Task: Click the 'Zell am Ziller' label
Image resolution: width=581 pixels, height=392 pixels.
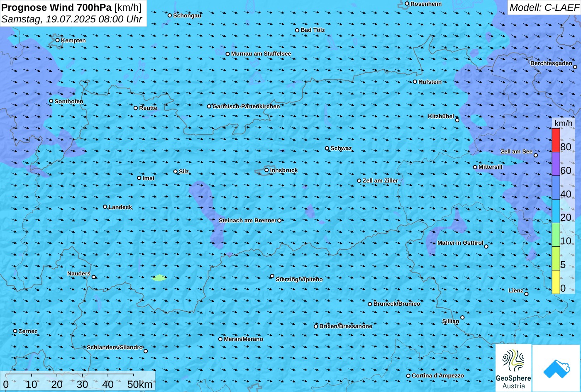Action: pyautogui.click(x=380, y=180)
